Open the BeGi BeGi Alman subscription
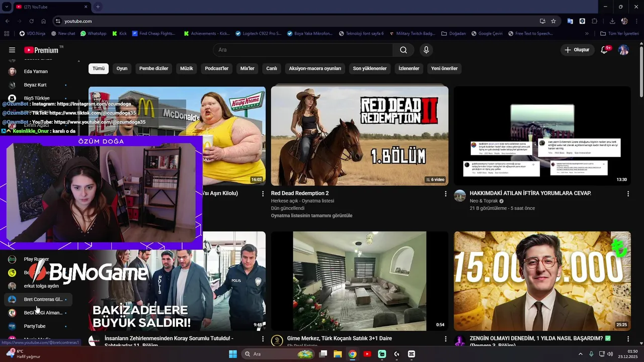 click(38, 313)
